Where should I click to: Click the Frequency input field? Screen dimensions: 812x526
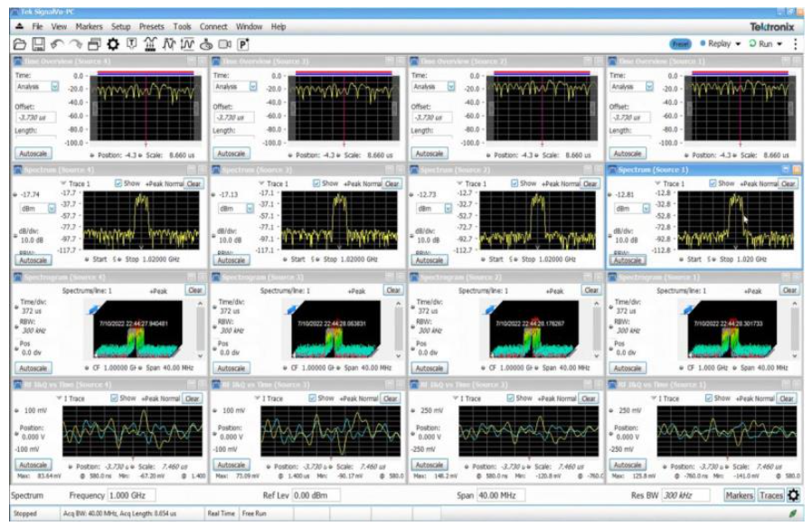pyautogui.click(x=131, y=495)
